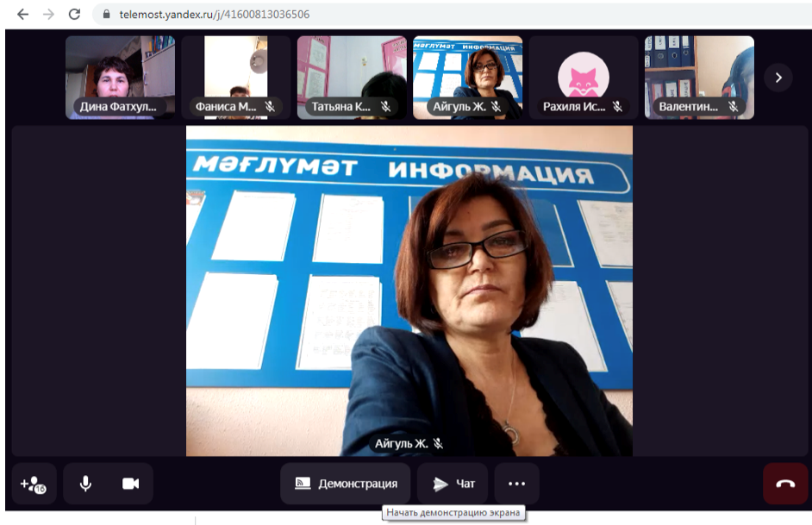This screenshot has height=525, width=812.
Task: Toggle the microphone button
Action: click(x=85, y=484)
